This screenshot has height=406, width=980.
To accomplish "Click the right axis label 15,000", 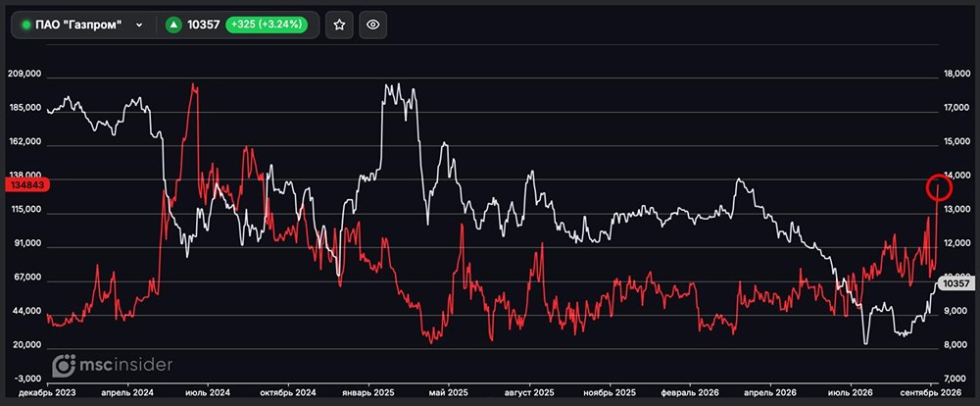I will tap(955, 142).
